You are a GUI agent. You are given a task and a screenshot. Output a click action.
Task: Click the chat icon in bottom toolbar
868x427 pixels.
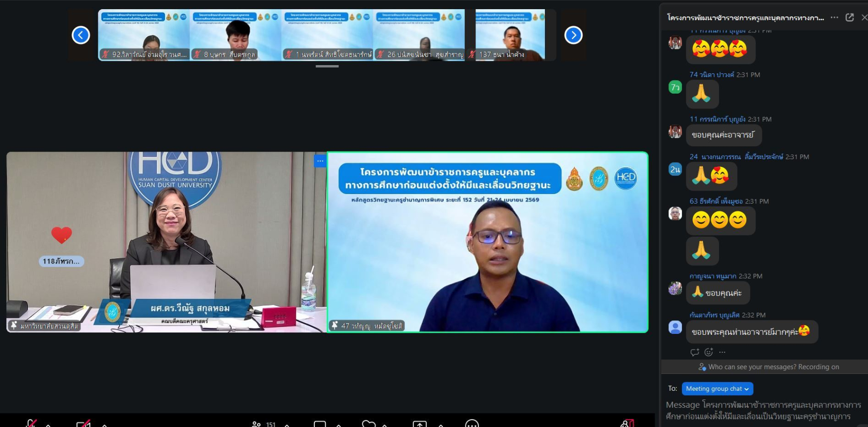click(x=320, y=424)
